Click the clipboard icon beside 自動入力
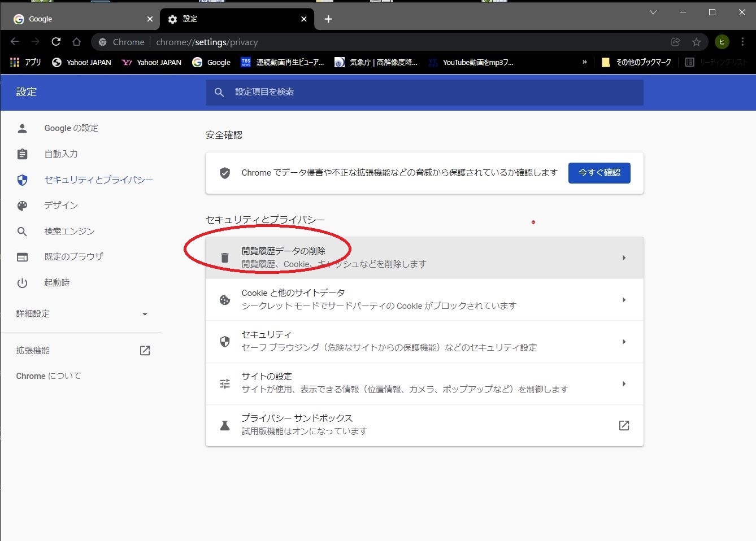Screen dimensions: 756x541 tap(22, 154)
